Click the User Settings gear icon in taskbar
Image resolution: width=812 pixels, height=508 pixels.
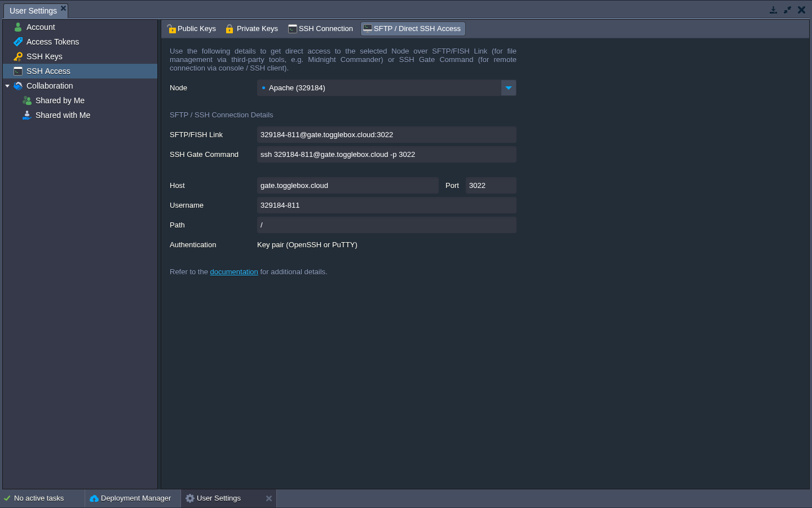coord(190,498)
